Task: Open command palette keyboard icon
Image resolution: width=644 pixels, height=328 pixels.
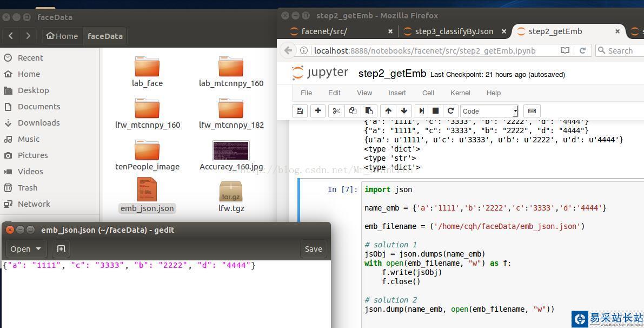Action: coord(532,111)
